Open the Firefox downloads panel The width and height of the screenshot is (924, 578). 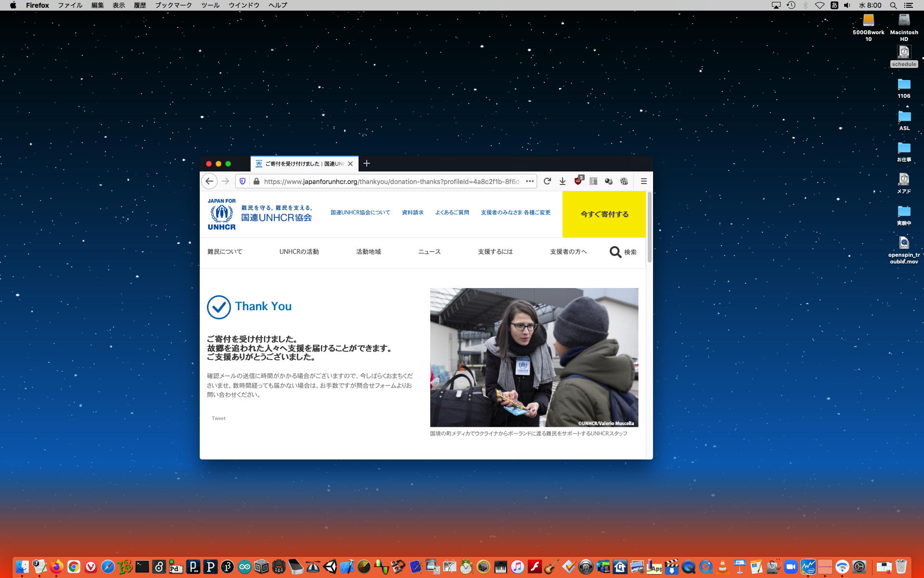[562, 181]
